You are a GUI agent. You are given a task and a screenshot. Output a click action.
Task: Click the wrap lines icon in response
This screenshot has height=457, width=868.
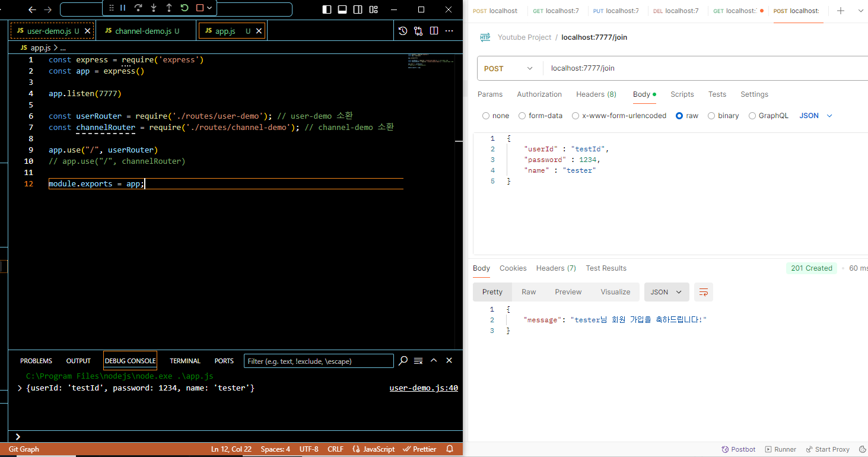pyautogui.click(x=704, y=292)
